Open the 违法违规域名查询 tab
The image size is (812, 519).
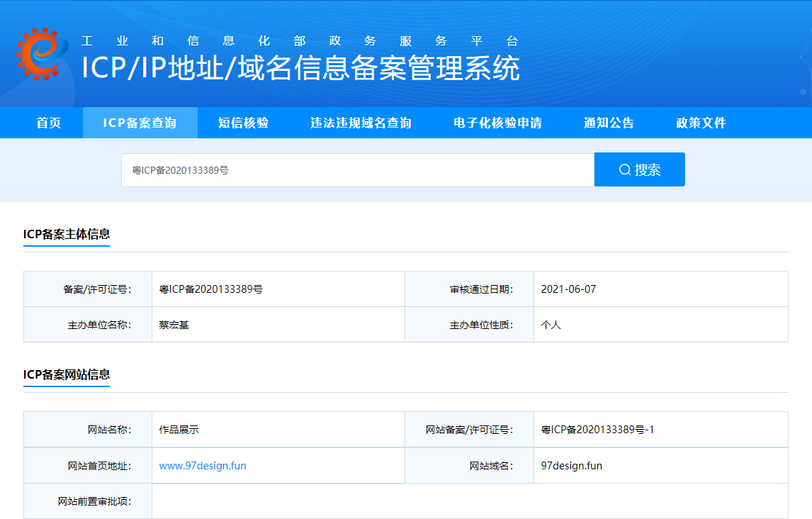click(x=361, y=123)
